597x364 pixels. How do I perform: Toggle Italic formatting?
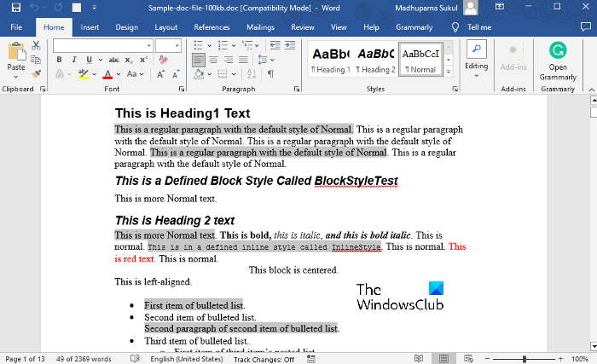tap(75, 60)
